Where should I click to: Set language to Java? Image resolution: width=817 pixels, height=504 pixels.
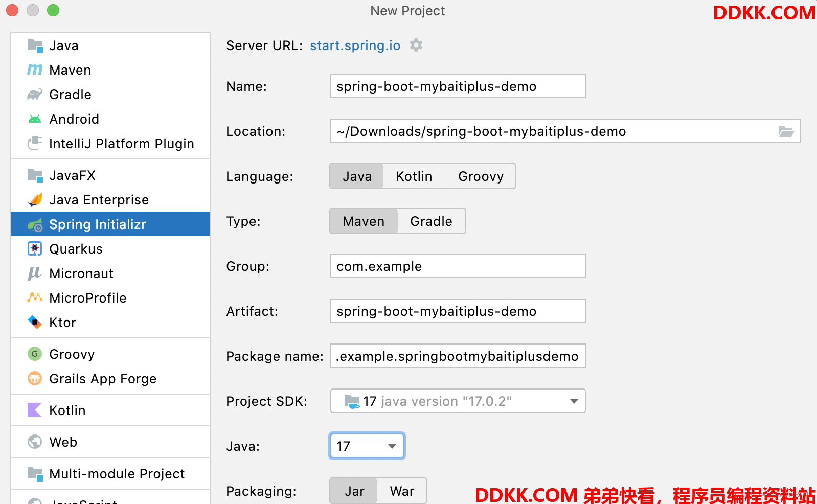pos(357,176)
